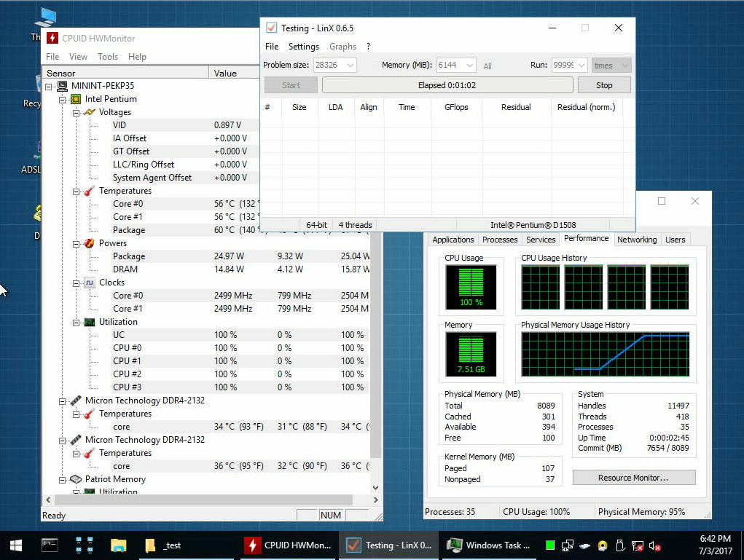Open the Settings menu in LinX

click(x=304, y=47)
